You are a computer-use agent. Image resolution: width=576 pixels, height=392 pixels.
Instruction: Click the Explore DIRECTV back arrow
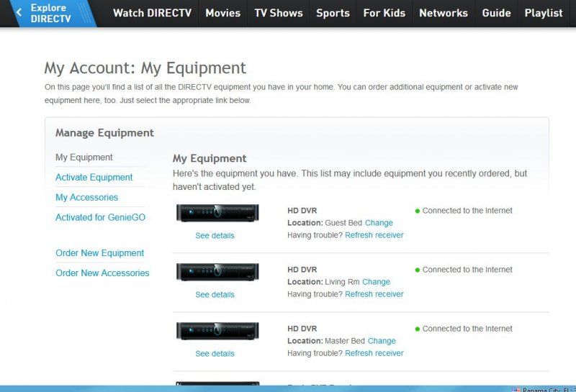pos(19,12)
